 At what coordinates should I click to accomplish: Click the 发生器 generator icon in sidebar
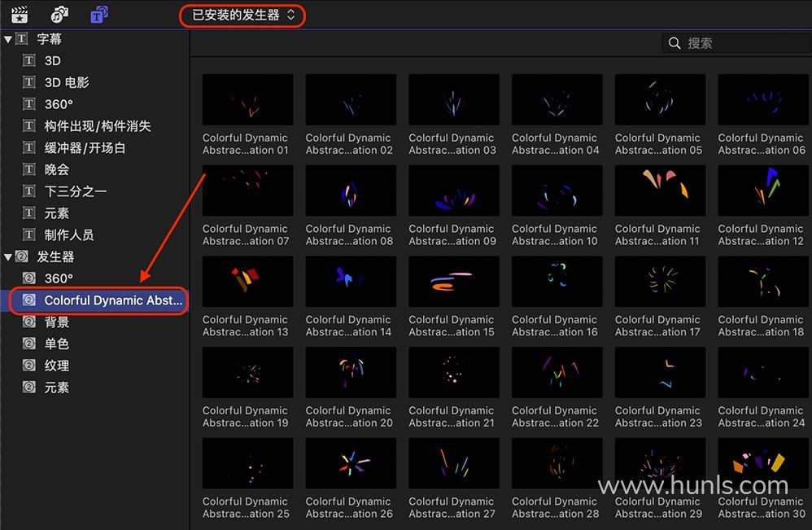coord(22,256)
